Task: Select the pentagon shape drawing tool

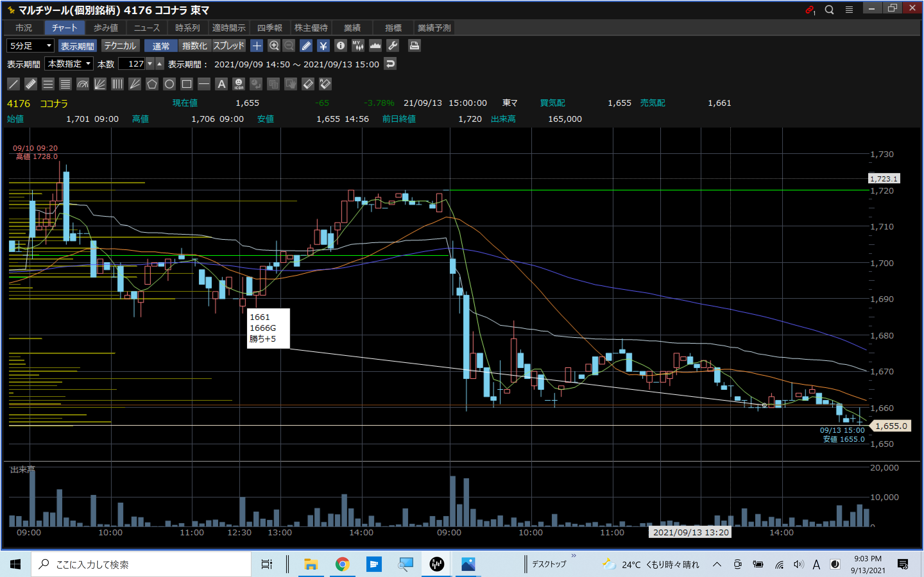Action: tap(152, 84)
